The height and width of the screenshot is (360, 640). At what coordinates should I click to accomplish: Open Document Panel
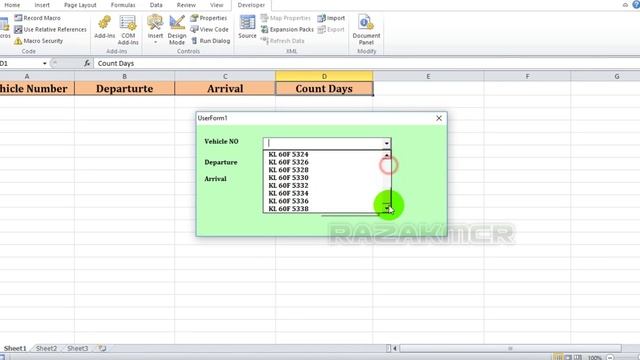click(x=366, y=29)
